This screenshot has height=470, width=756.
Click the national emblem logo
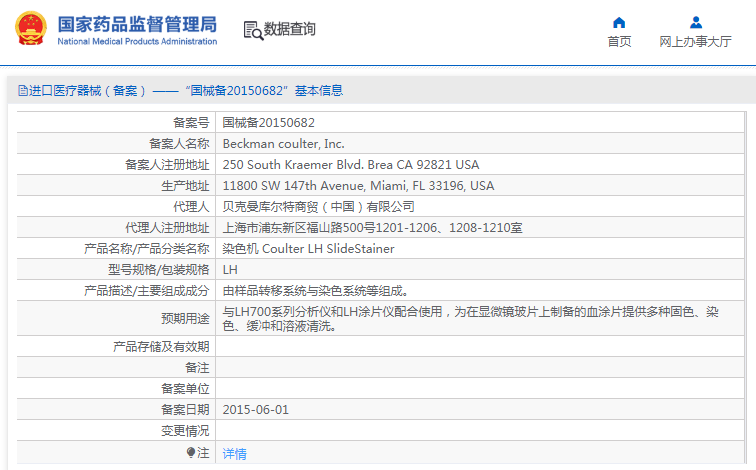point(28,28)
